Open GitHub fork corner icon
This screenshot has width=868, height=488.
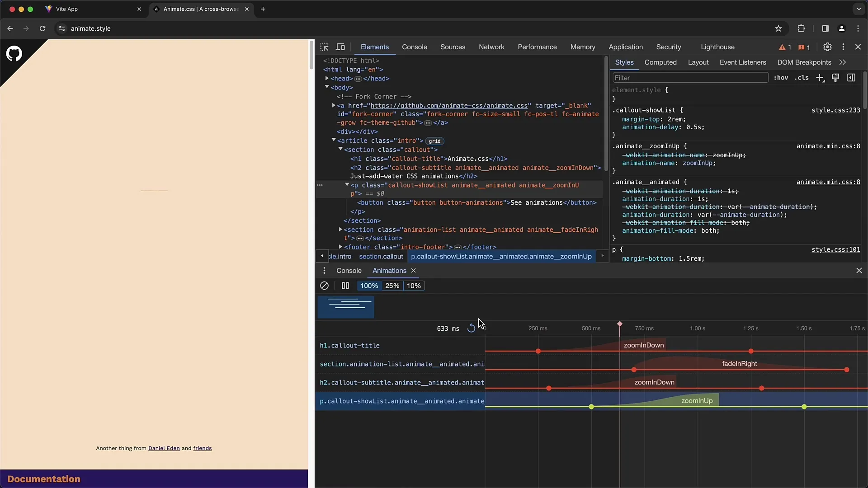(14, 54)
